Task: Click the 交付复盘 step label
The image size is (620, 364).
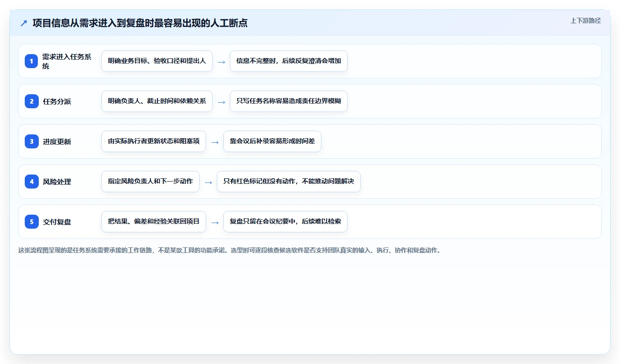Action: click(x=57, y=222)
